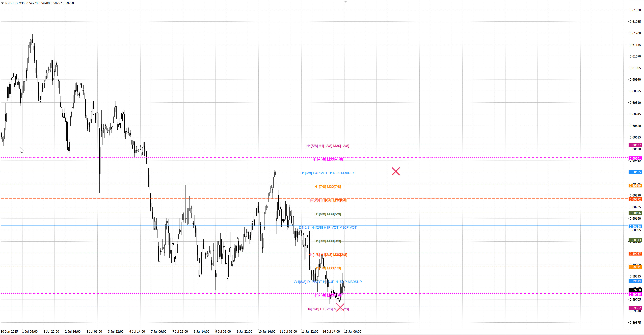This screenshot has height=335, width=644.
Task: Click the magenta 0.60577 price tag
Action: click(x=635, y=145)
